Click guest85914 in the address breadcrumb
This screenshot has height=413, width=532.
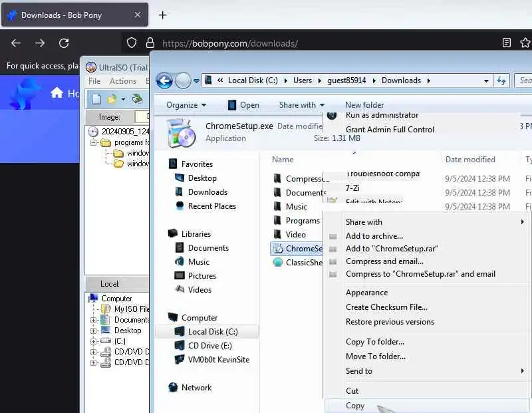tap(346, 80)
